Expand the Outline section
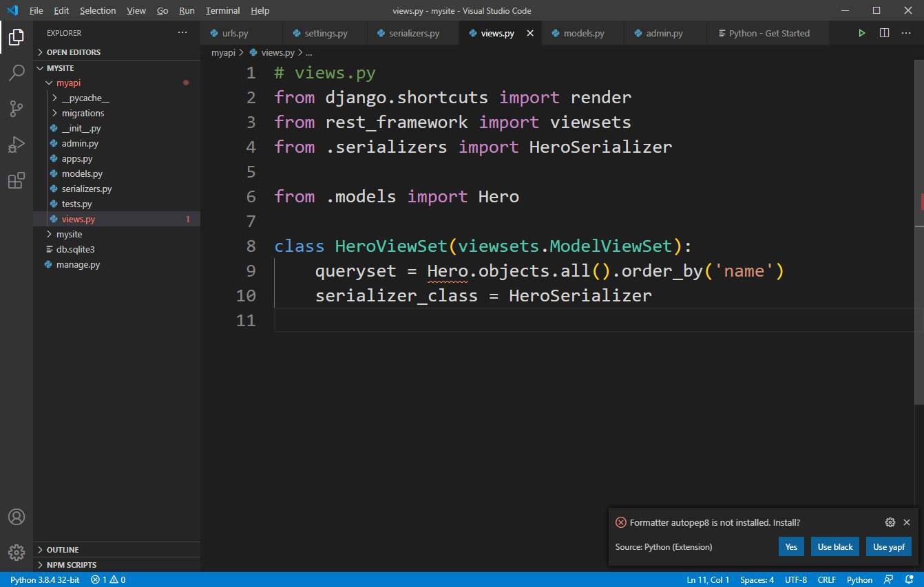Image resolution: width=924 pixels, height=587 pixels. pyautogui.click(x=116, y=550)
